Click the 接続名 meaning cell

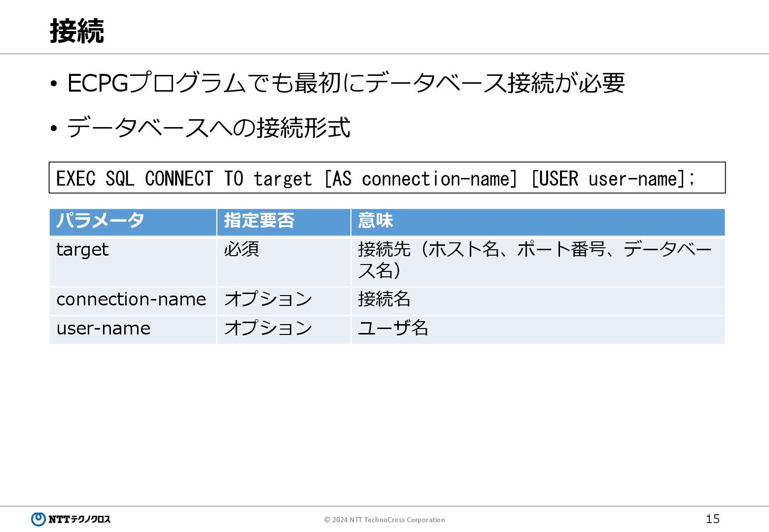538,301
